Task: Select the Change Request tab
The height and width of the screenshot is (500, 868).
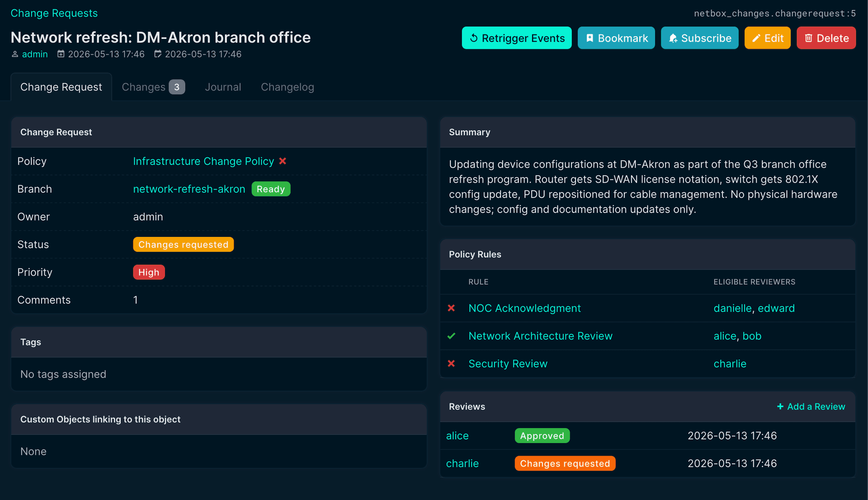Action: tap(61, 87)
